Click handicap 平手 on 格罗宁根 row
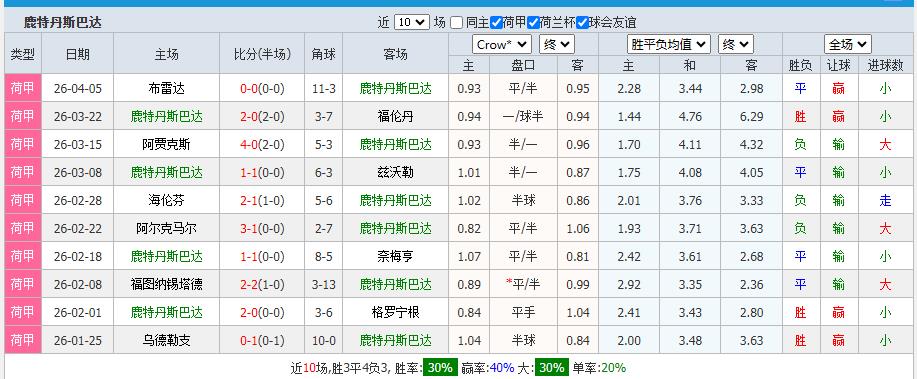 523,312
